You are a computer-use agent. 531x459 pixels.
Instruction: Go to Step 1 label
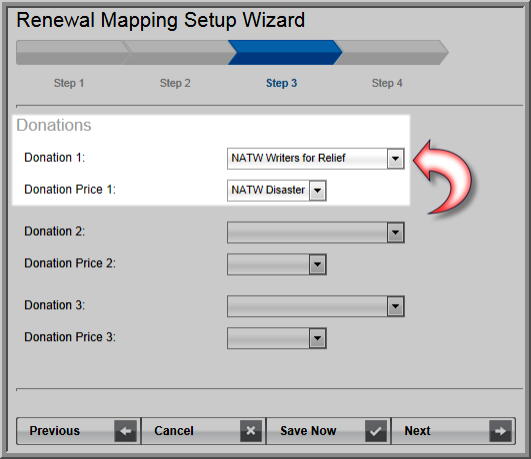tap(69, 83)
